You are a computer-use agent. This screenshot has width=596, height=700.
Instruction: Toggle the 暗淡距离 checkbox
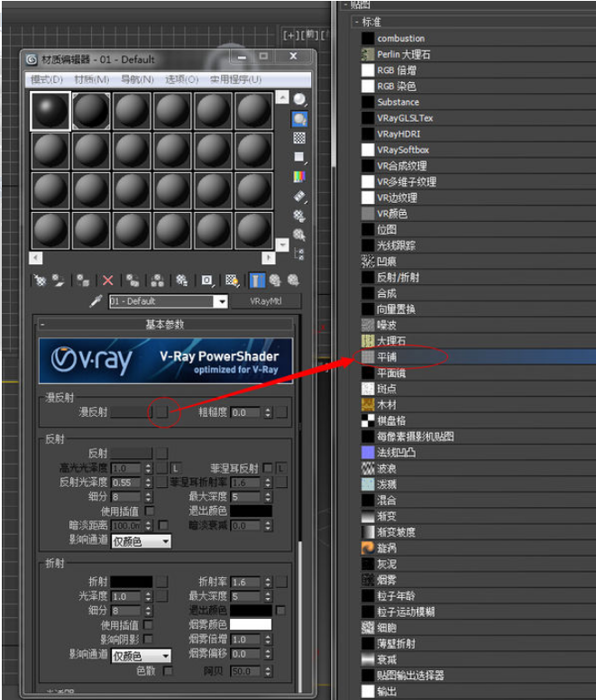[x=163, y=525]
